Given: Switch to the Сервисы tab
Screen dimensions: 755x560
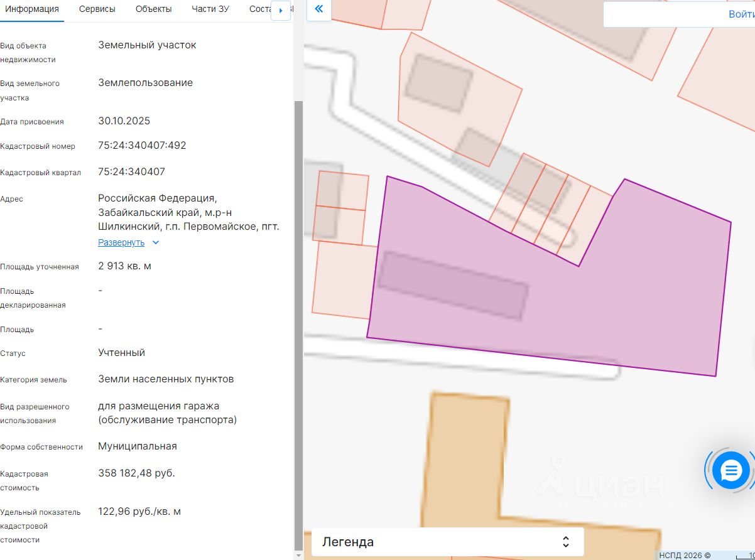Looking at the screenshot, I should (97, 9).
